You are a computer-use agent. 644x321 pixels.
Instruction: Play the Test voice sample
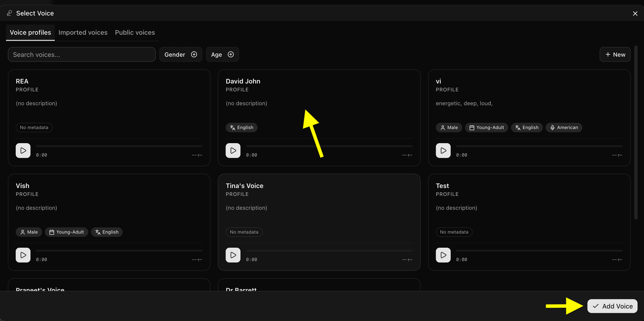443,255
